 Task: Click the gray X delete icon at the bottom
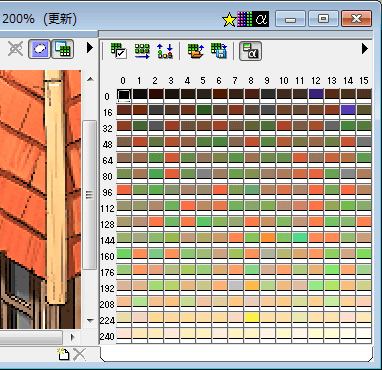pos(79,354)
